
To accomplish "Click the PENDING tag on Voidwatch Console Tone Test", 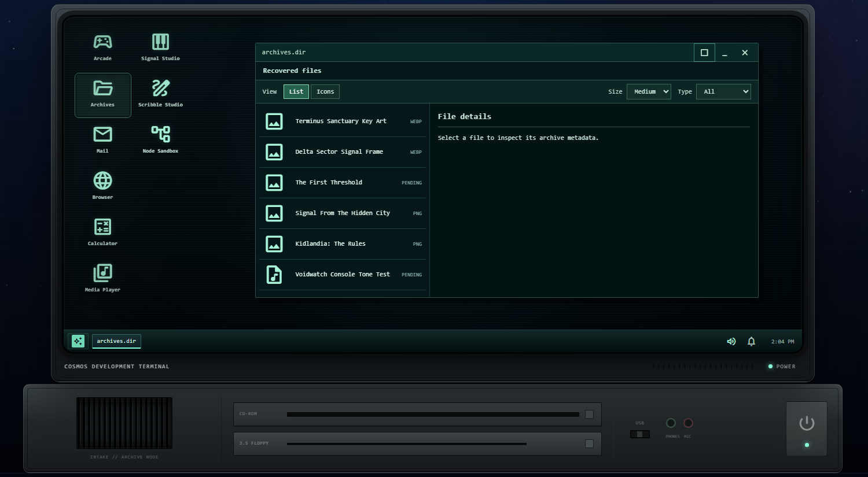I will pyautogui.click(x=412, y=275).
